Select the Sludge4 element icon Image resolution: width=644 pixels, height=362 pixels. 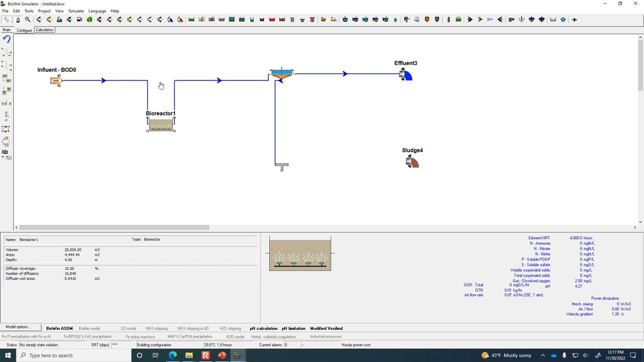tap(412, 161)
